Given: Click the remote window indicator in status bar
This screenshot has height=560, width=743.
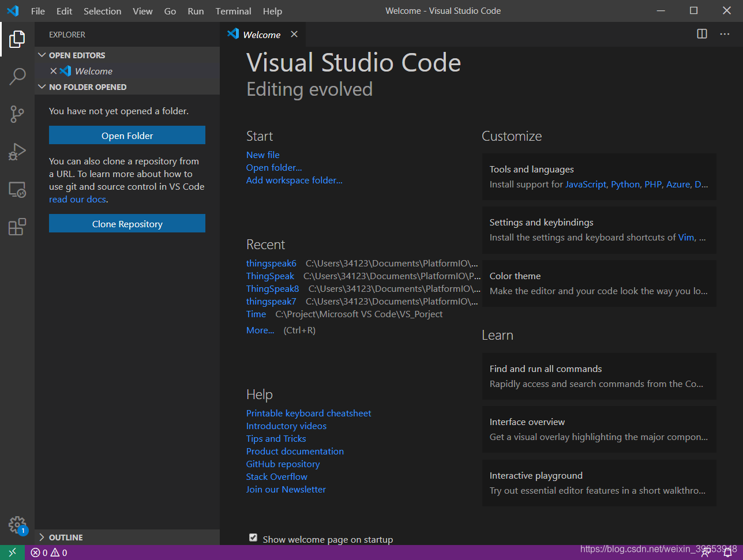Looking at the screenshot, I should (x=12, y=553).
